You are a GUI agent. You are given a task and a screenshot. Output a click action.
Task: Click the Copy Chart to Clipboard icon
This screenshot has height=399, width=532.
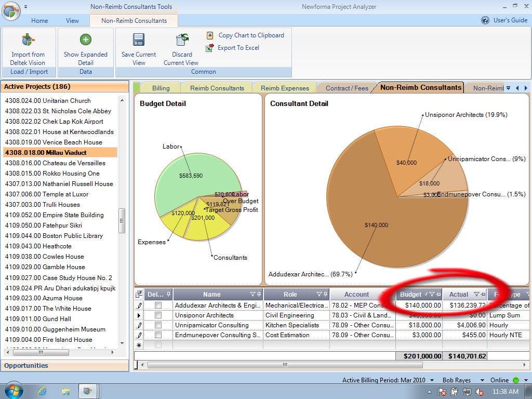(x=210, y=35)
